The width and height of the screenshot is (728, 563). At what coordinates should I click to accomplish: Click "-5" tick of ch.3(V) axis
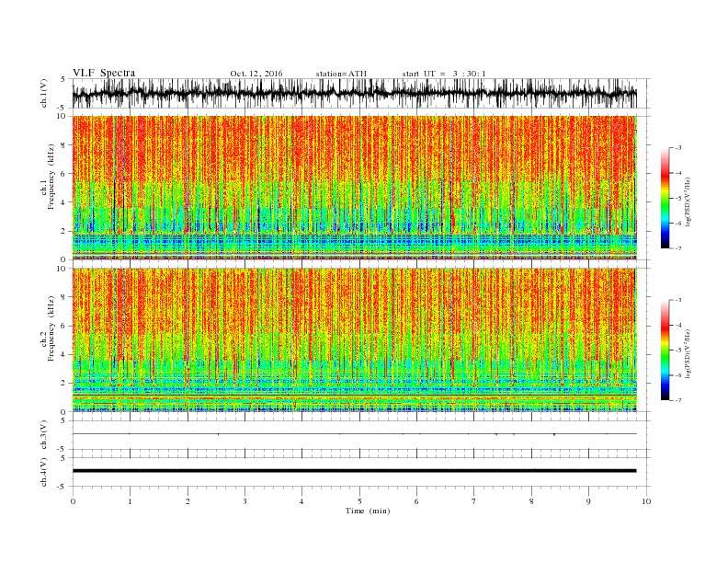point(63,449)
